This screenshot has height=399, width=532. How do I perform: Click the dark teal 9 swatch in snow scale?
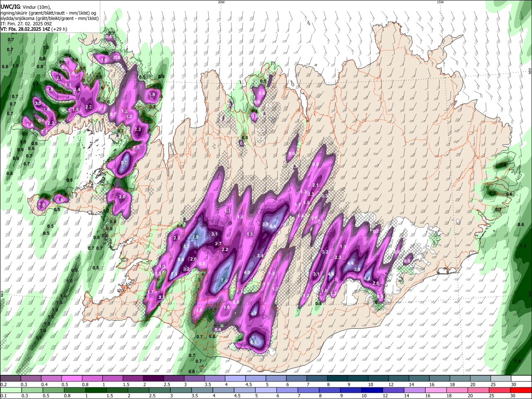pos(357,379)
